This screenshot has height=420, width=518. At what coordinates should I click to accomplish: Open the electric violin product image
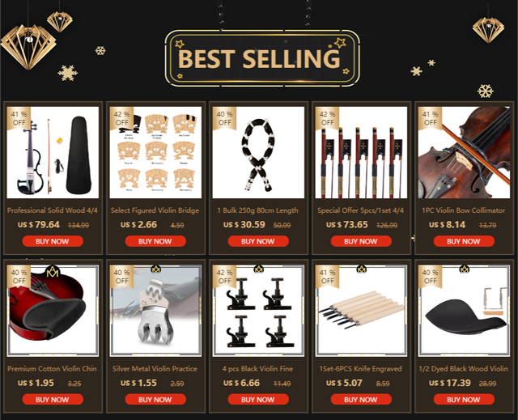[x=53, y=152]
